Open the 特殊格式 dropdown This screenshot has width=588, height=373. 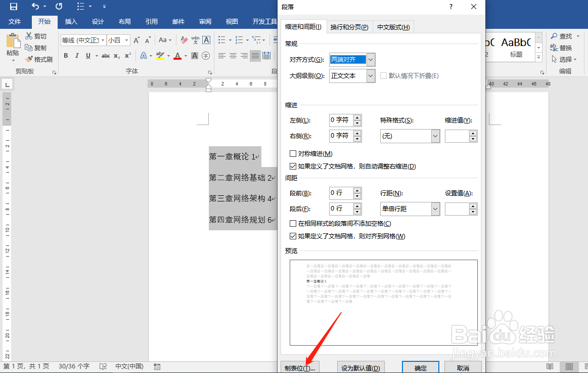[436, 136]
